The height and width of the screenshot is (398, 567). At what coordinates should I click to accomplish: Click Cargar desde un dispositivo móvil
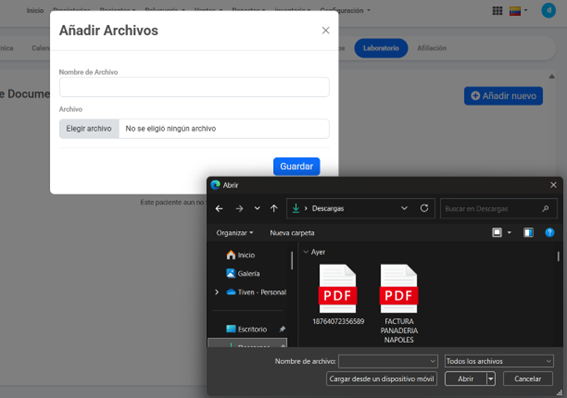coord(381,379)
